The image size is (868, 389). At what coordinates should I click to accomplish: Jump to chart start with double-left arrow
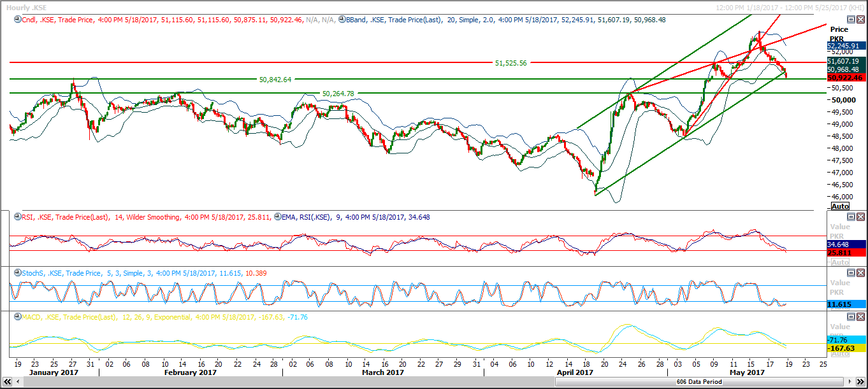click(x=7, y=382)
